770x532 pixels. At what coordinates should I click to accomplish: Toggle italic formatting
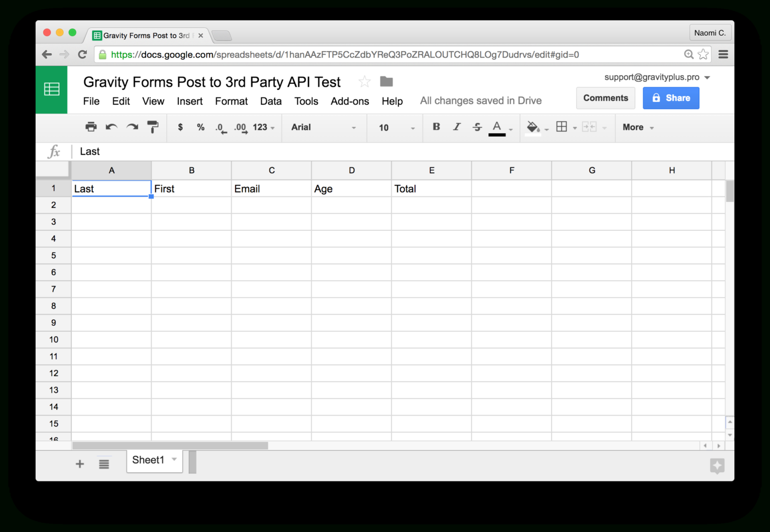click(457, 127)
